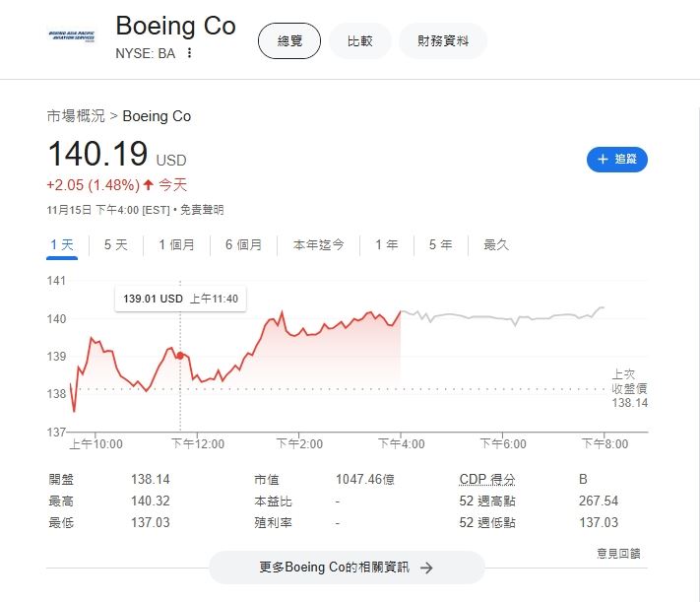Select the 總覽 overview tab

click(x=289, y=41)
